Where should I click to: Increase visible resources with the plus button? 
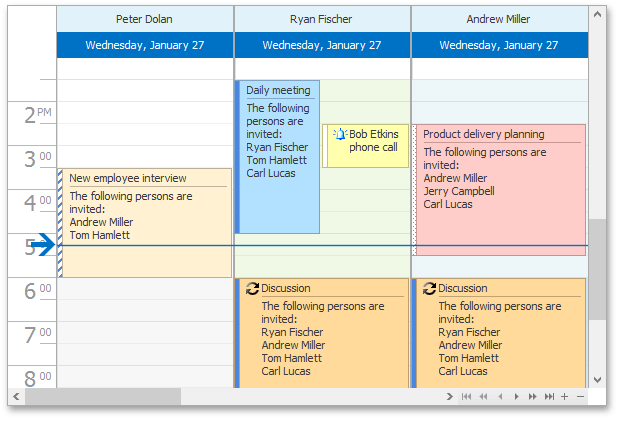point(565,396)
